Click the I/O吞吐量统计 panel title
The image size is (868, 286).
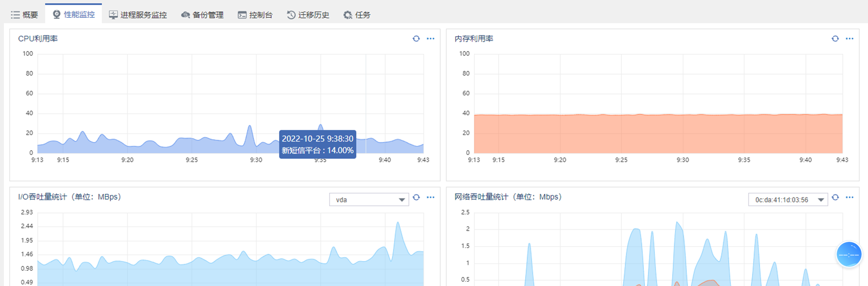click(70, 197)
